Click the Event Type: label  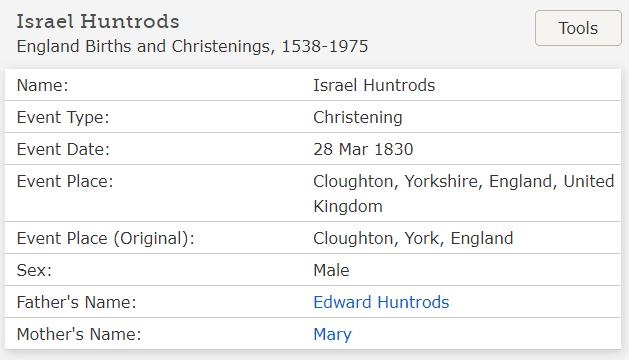click(63, 118)
